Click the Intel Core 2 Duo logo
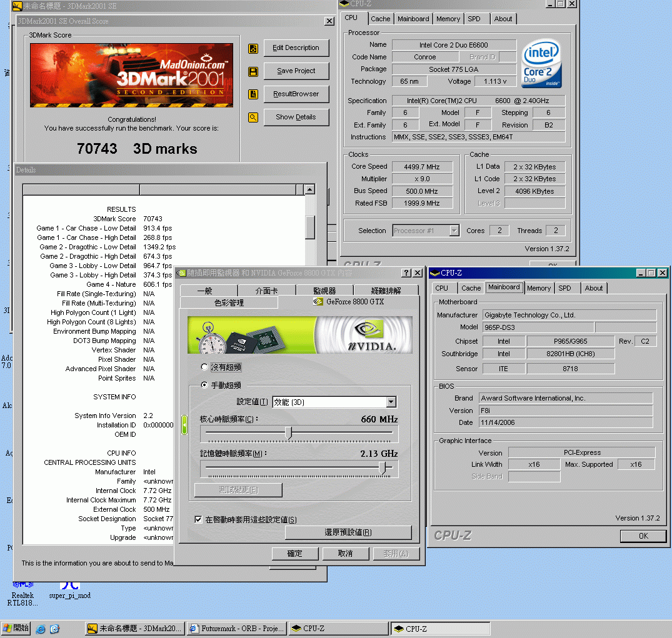Image resolution: width=672 pixels, height=638 pixels. coord(542,63)
